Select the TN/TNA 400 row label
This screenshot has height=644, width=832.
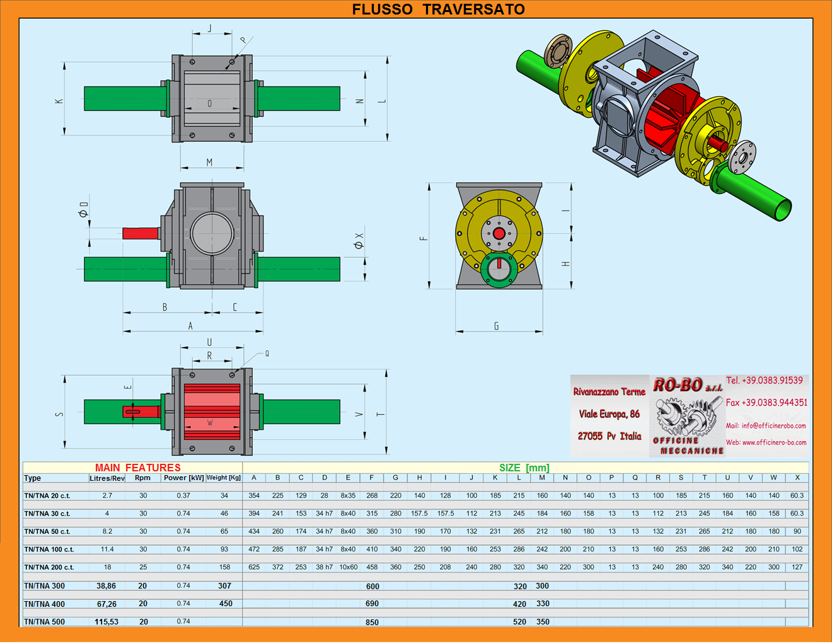44,604
